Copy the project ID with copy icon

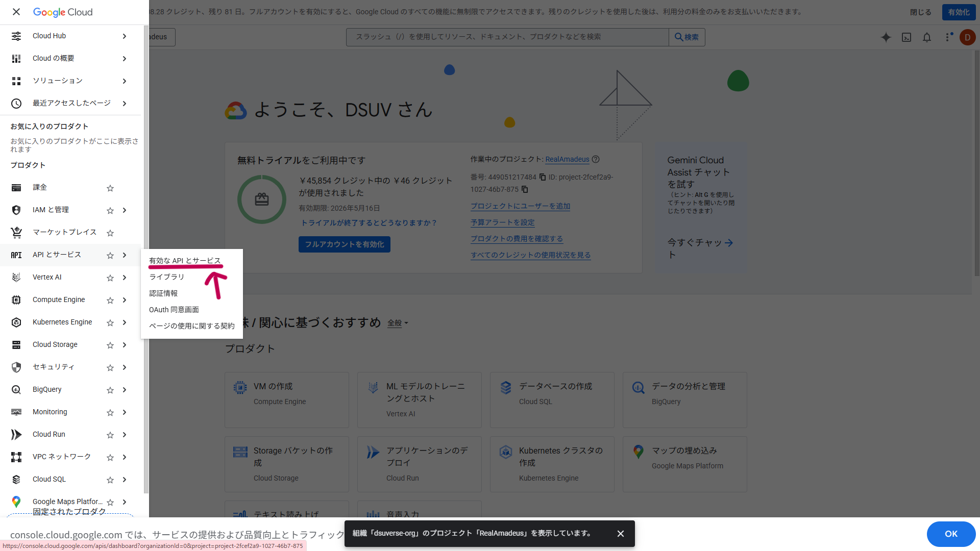525,189
